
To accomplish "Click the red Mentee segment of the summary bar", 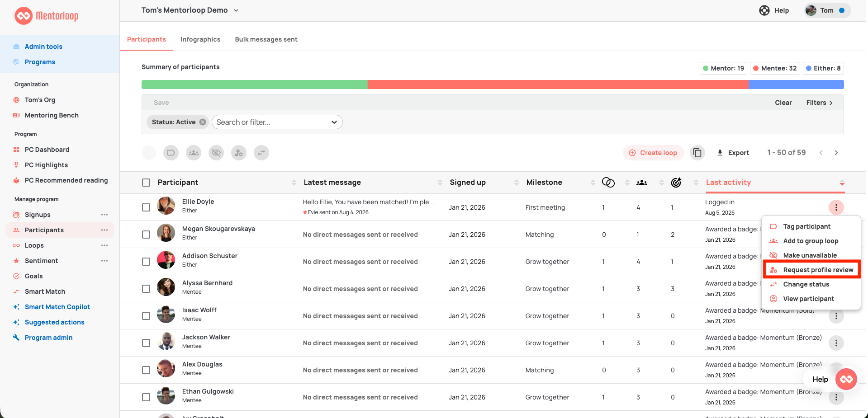I will [558, 85].
